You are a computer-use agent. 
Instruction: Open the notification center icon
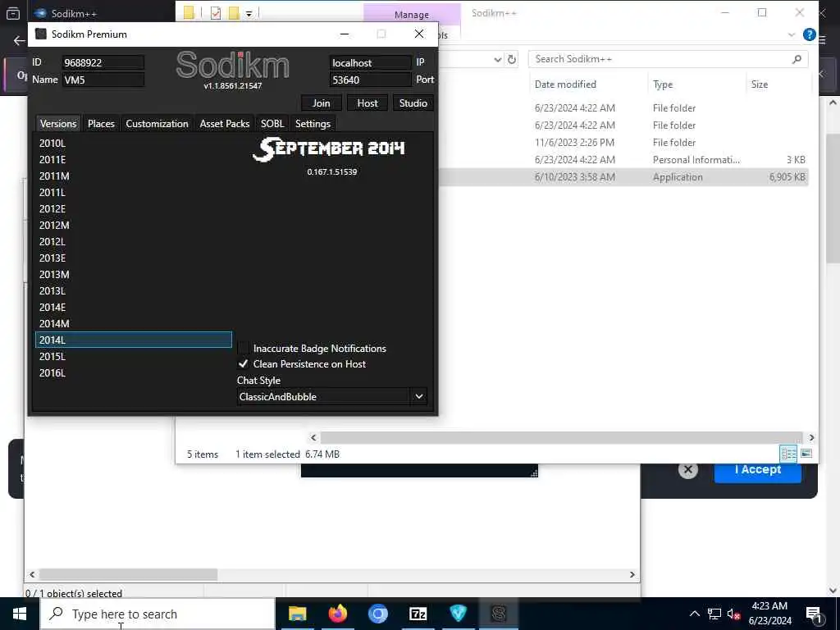814,614
